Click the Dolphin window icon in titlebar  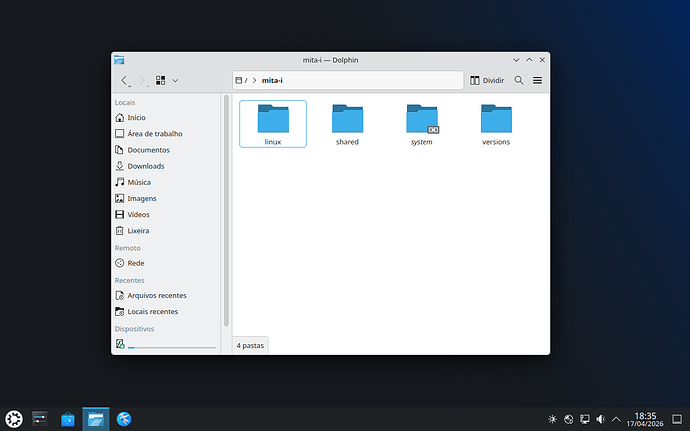point(119,60)
